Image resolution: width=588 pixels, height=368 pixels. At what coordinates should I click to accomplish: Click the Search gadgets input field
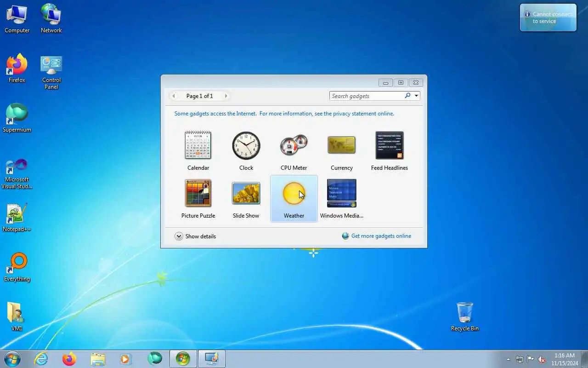click(x=366, y=96)
